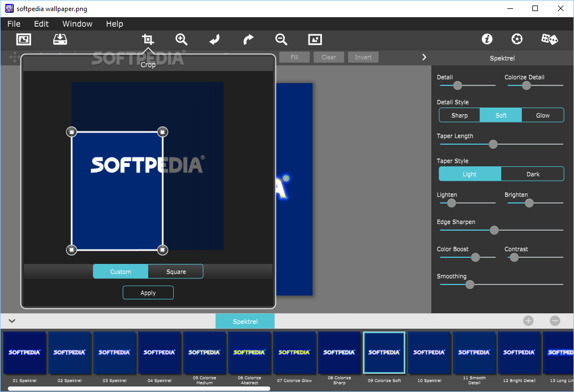Screen dimensions: 574x392
Task: Open the Window menu
Action: tap(77, 24)
